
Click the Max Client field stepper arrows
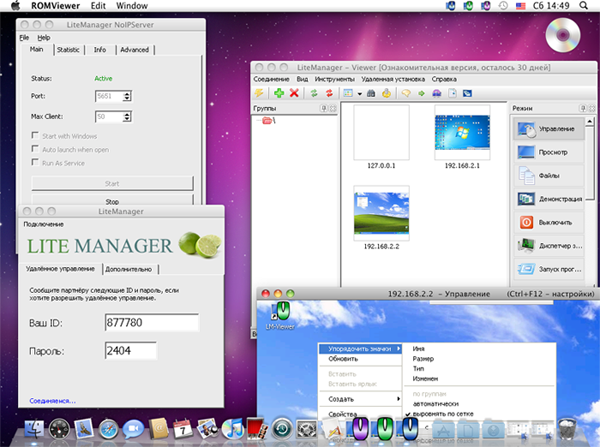click(127, 116)
